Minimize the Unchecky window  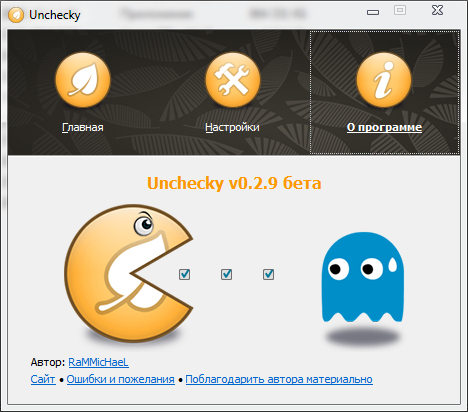(x=373, y=12)
